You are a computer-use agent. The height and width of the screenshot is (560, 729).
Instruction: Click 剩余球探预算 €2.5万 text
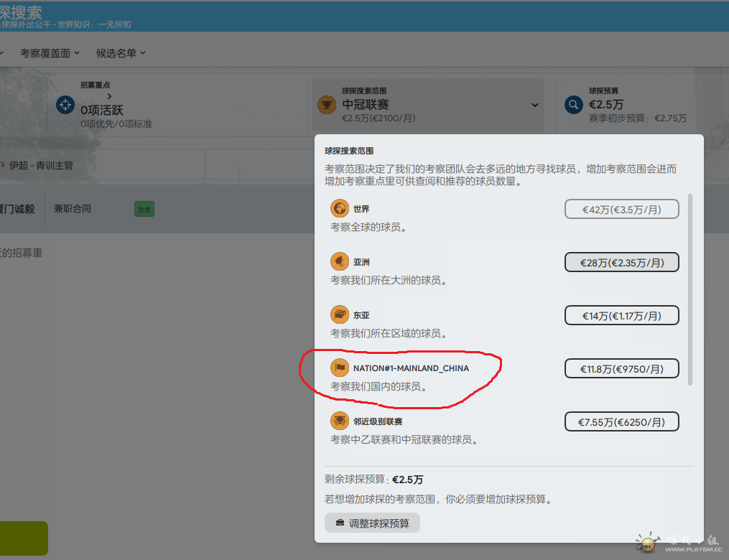pos(373,479)
